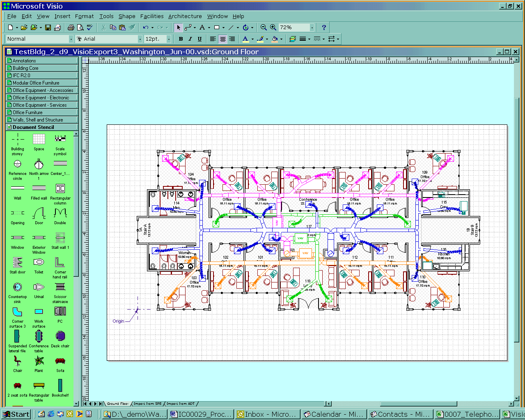This screenshot has width=525, height=420.
Task: Select the Rotation tool
Action: pos(245,28)
